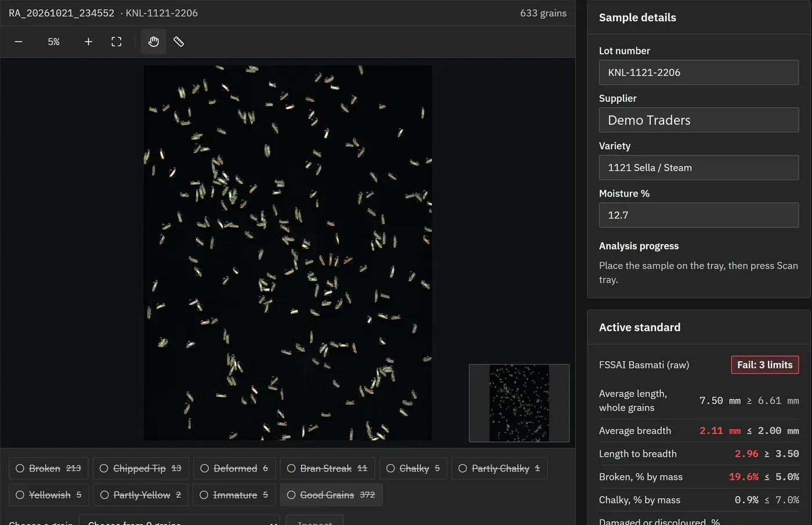
Task: Click the Sample details heading
Action: [637, 17]
